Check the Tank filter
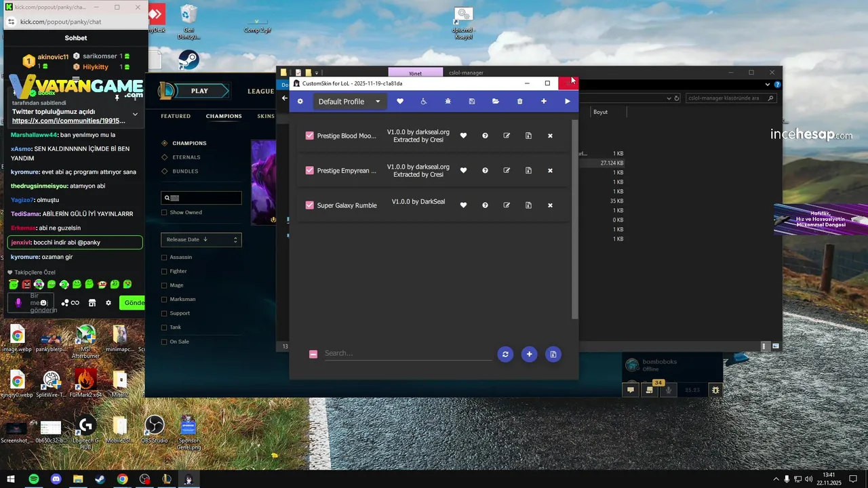 point(164,327)
